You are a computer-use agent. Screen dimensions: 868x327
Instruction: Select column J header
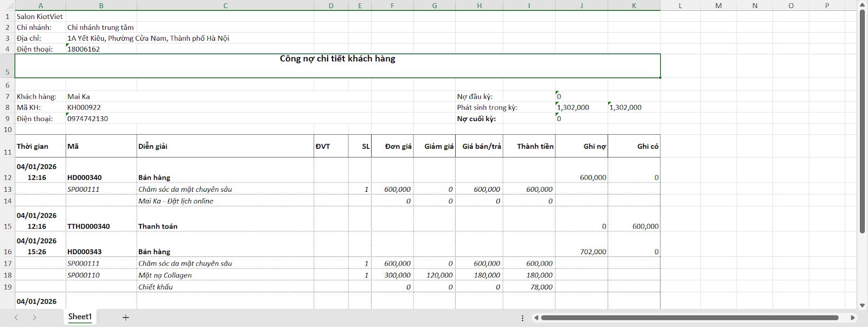click(582, 5)
